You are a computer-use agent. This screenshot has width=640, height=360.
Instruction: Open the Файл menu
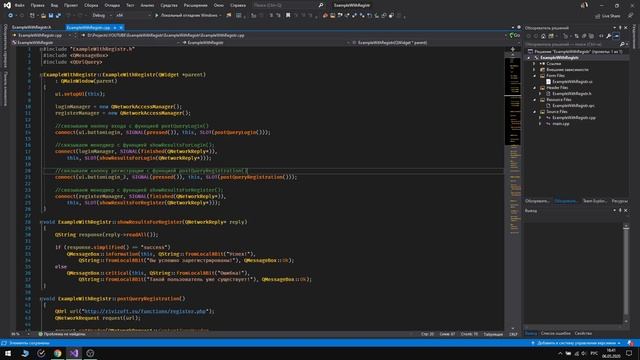click(x=19, y=5)
